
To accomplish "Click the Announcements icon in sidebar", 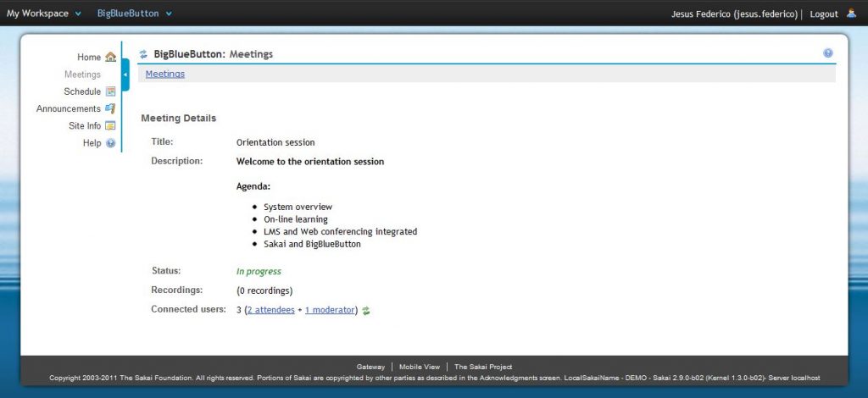I will 110,108.
